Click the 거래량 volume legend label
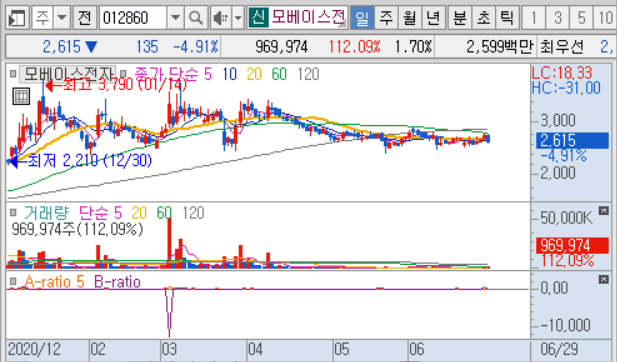This screenshot has height=362, width=617. (x=46, y=213)
